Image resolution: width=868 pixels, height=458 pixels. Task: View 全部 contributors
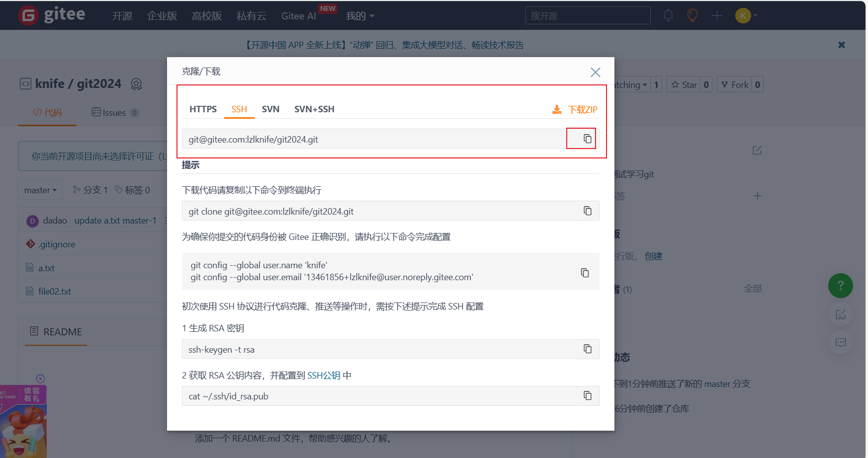coord(753,289)
